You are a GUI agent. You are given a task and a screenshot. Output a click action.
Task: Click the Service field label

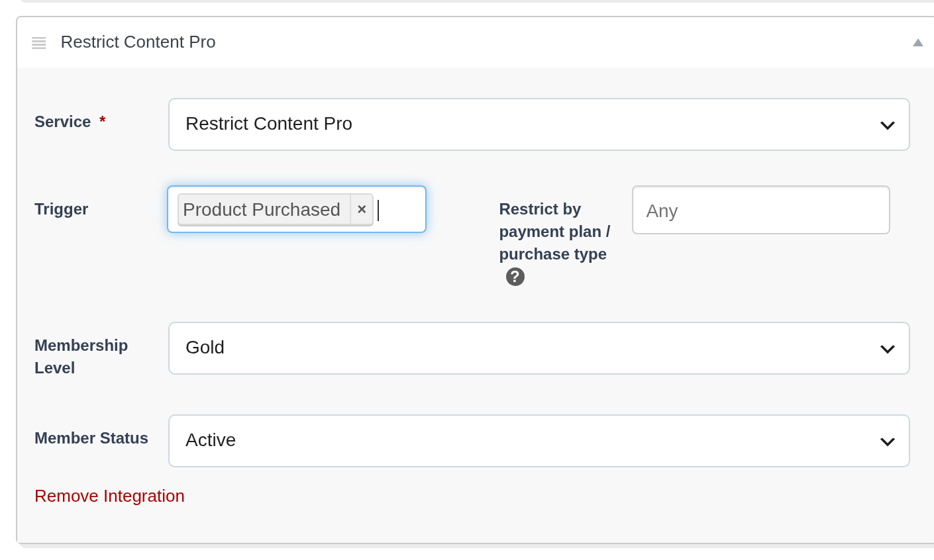tap(63, 122)
